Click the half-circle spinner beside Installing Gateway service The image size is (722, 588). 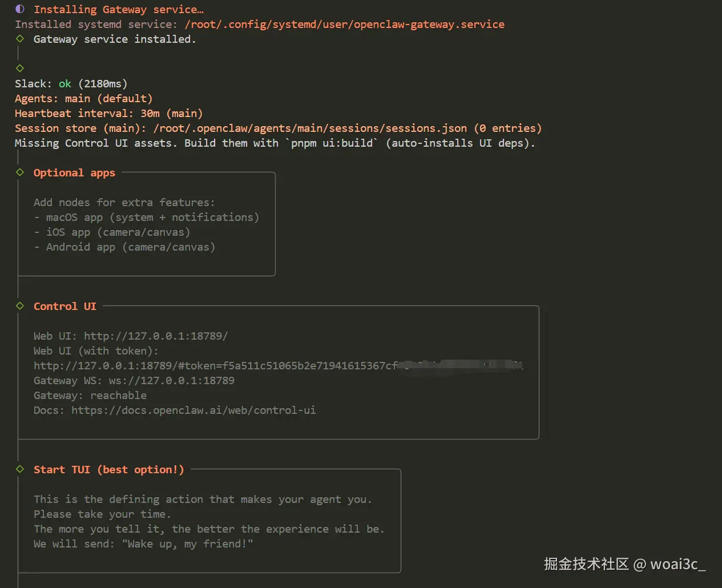tap(20, 9)
